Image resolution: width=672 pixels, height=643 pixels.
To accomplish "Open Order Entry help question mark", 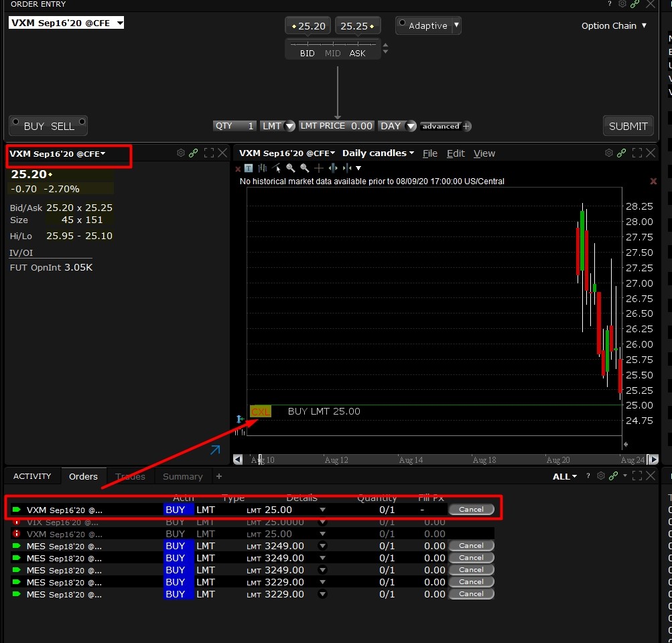I will 610,4.
